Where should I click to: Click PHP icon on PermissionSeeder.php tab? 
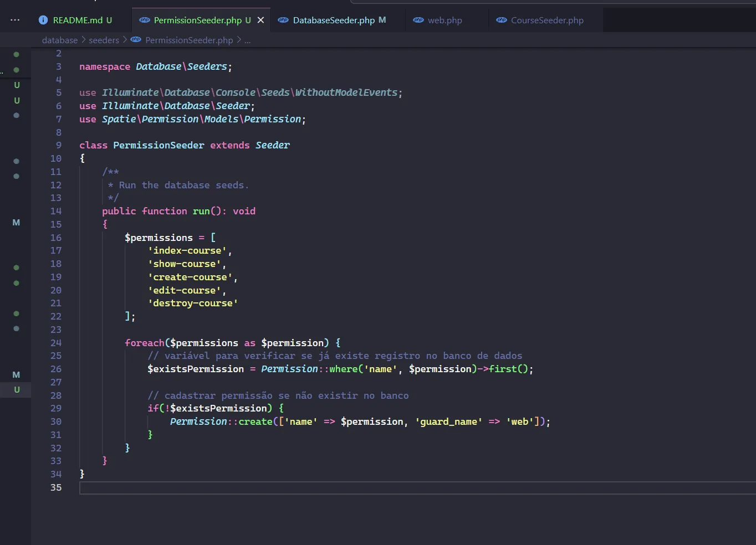[x=145, y=20]
